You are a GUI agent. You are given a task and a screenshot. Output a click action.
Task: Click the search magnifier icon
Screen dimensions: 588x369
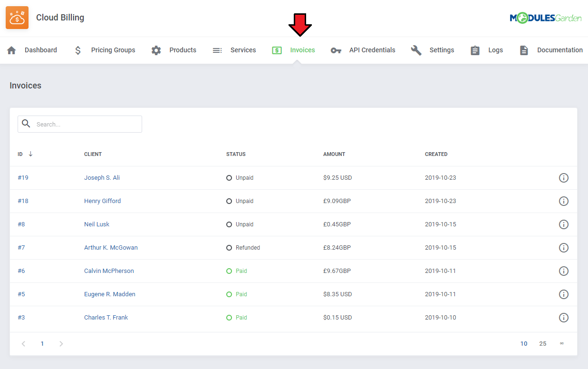[26, 124]
